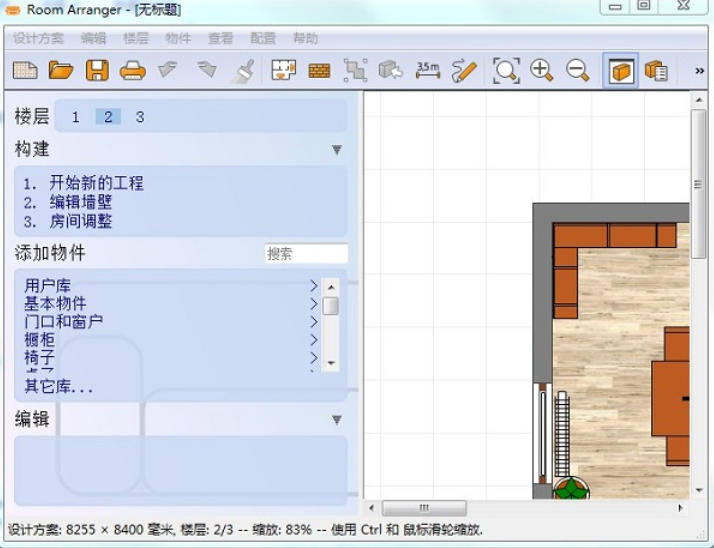The image size is (714, 548).
Task: Focus the 搜索 object search field
Action: click(x=306, y=253)
